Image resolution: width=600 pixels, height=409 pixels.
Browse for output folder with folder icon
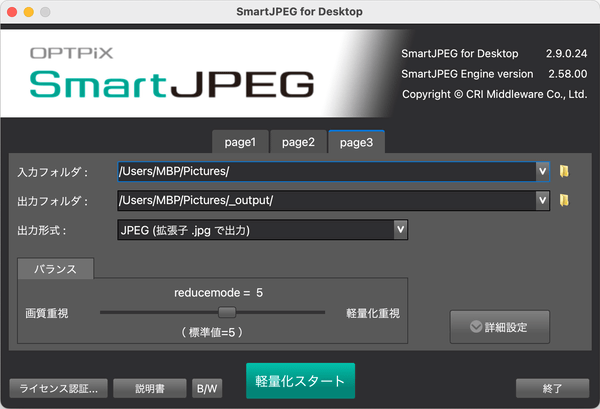click(564, 200)
